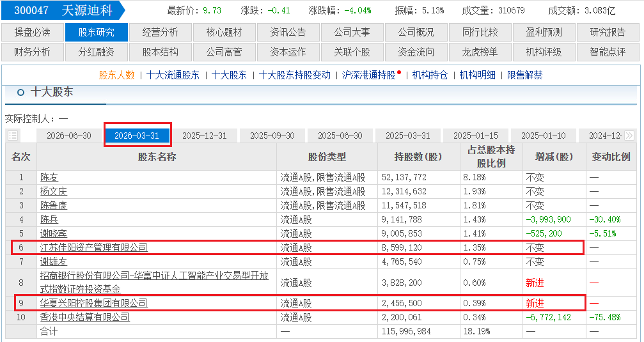The height and width of the screenshot is (342, 644).
Task: Select the 2025-12-31 report date tab
Action: tap(205, 136)
